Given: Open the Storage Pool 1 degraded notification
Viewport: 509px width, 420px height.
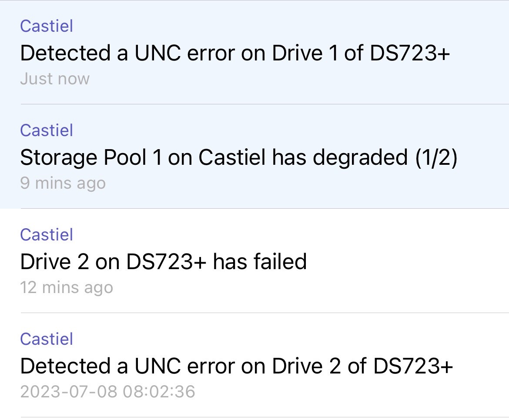Looking at the screenshot, I should tap(238, 158).
